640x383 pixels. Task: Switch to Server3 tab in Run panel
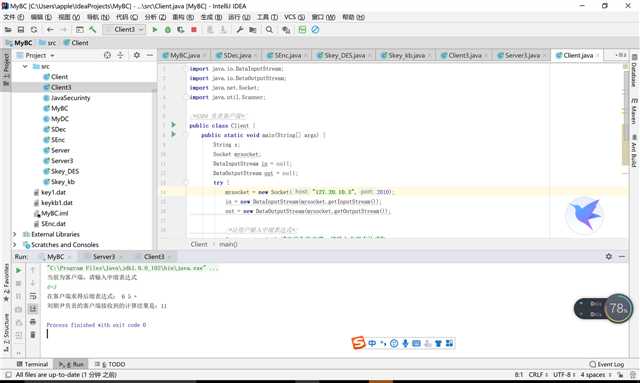(x=104, y=257)
